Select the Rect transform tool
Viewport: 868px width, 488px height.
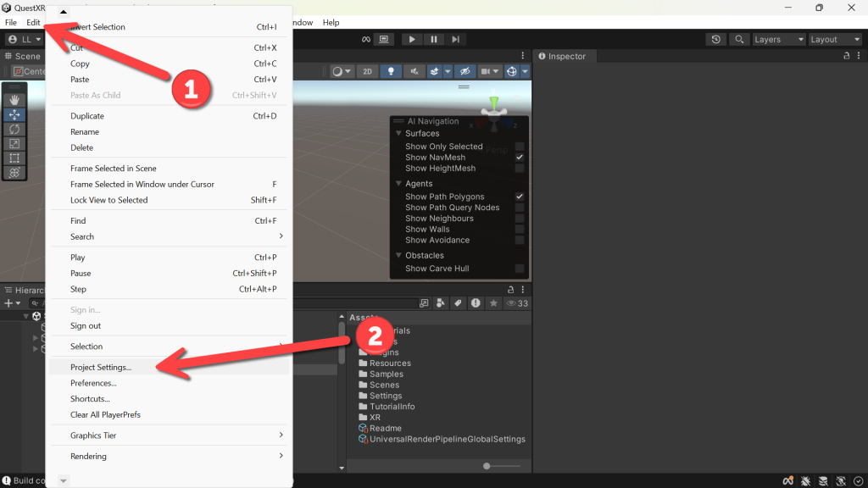click(x=14, y=158)
